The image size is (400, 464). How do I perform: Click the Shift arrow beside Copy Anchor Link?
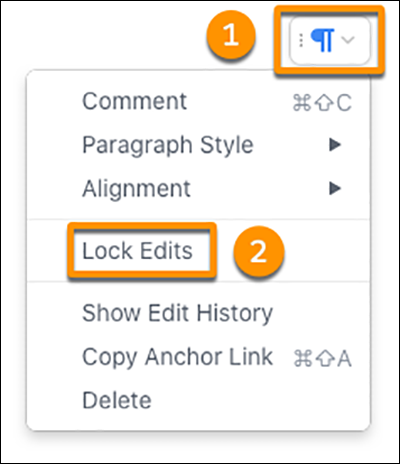click(324, 359)
